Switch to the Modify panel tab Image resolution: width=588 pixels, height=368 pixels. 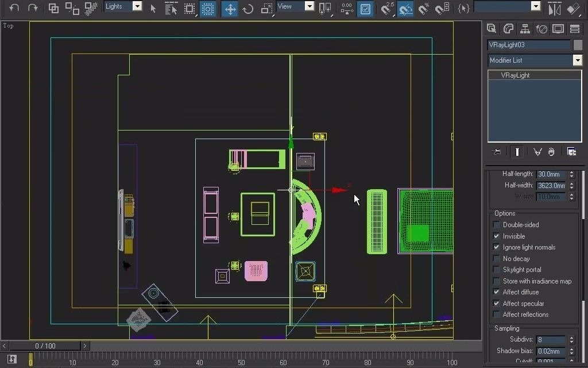(509, 29)
